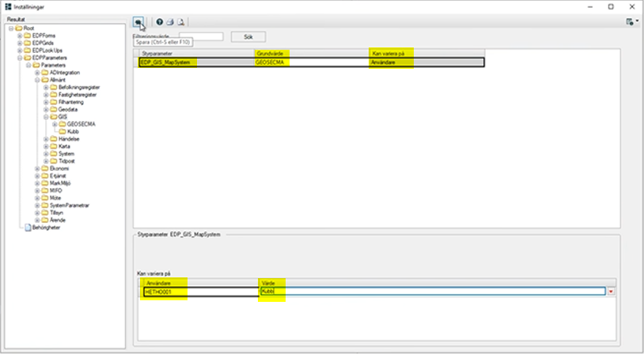Viewport: 644px width, 354px height.
Task: Open the top-right settings dropdown icon
Action: click(x=631, y=21)
